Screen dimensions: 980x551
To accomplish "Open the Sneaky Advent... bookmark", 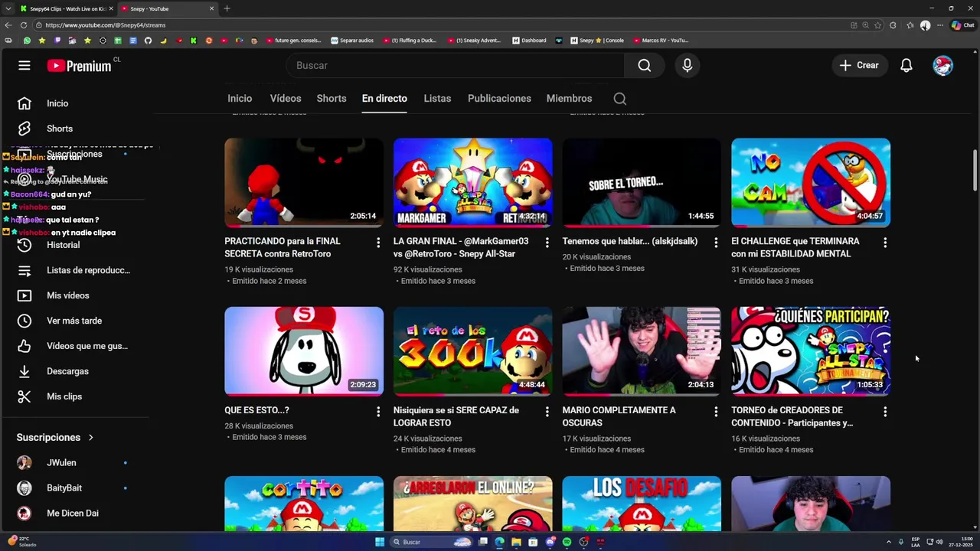I will point(474,41).
